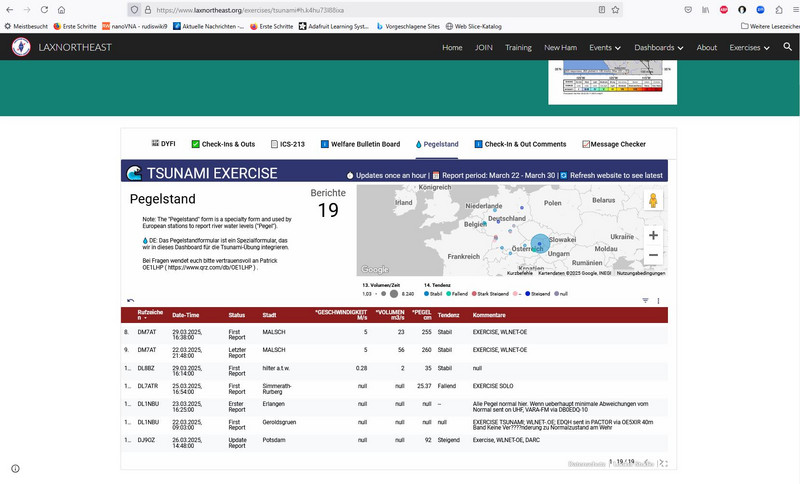Open the New Ham navigation link
Image resolution: width=800 pixels, height=484 pixels.
pyautogui.click(x=561, y=47)
